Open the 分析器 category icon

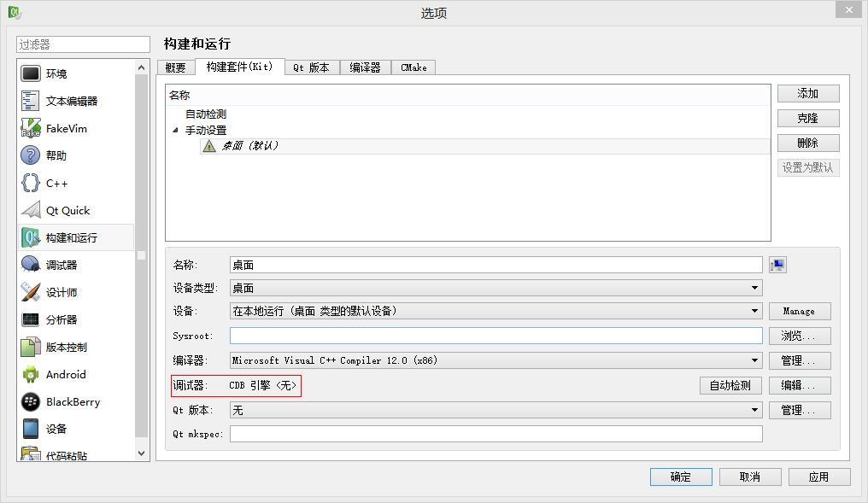[31, 319]
